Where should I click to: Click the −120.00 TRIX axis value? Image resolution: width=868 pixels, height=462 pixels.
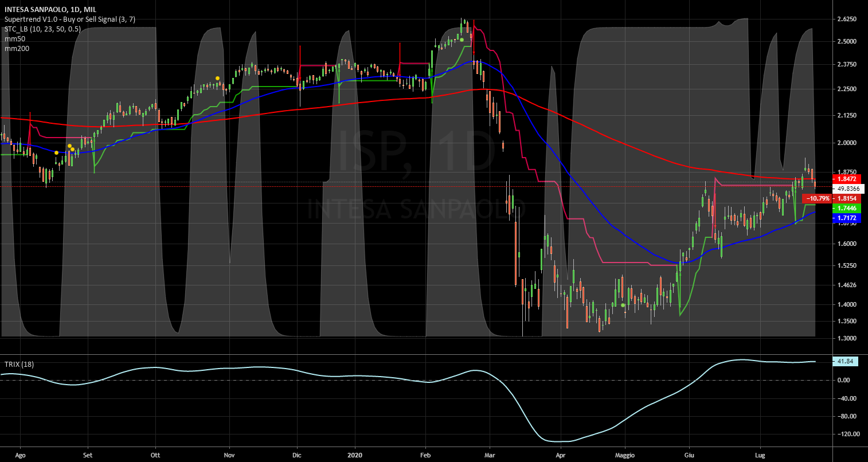(x=847, y=434)
